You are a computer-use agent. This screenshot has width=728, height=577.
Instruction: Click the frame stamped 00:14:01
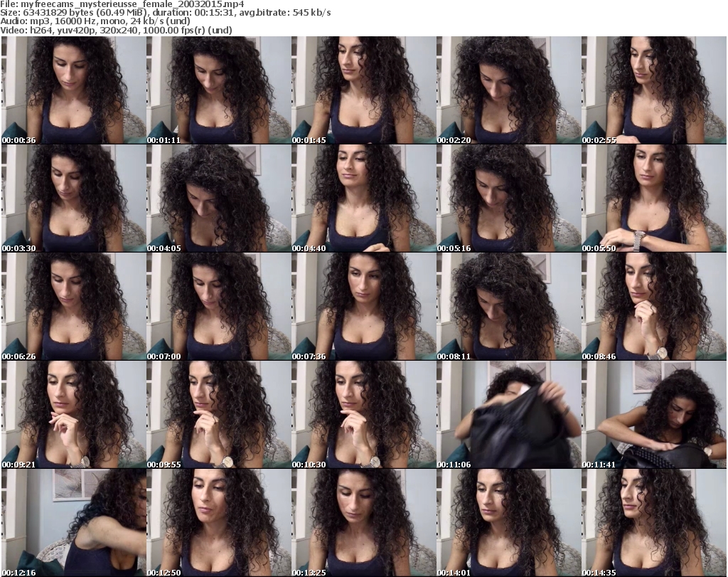(x=508, y=523)
